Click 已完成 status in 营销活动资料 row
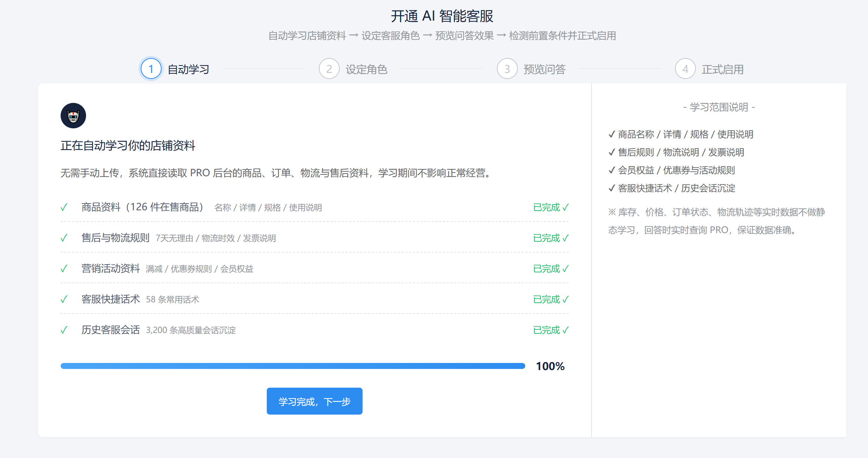This screenshot has width=868, height=458. [551, 269]
